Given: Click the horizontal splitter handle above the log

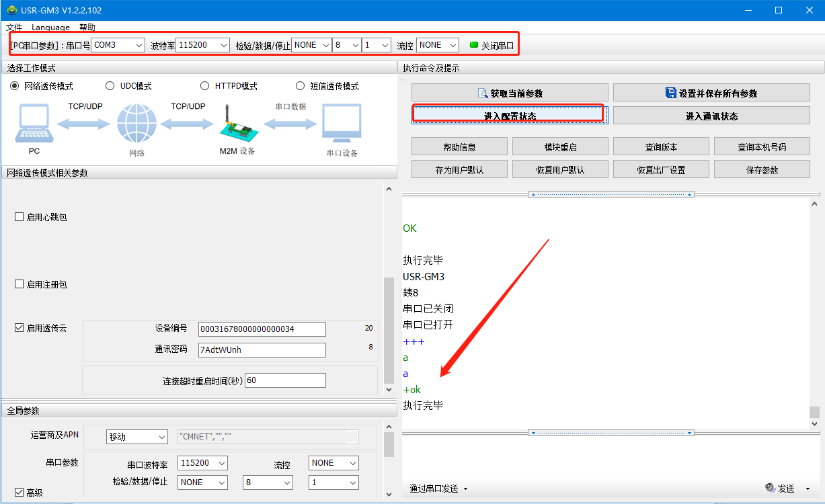Looking at the screenshot, I should pyautogui.click(x=611, y=194).
